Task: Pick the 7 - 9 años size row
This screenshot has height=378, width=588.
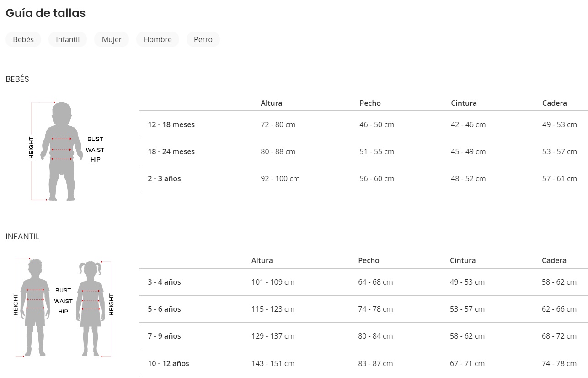Action: (x=164, y=336)
